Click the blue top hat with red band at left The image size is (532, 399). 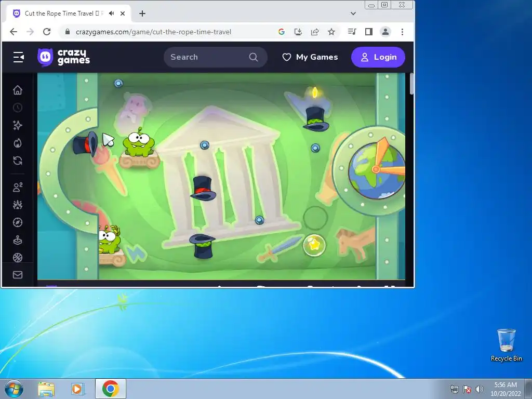[x=86, y=144]
